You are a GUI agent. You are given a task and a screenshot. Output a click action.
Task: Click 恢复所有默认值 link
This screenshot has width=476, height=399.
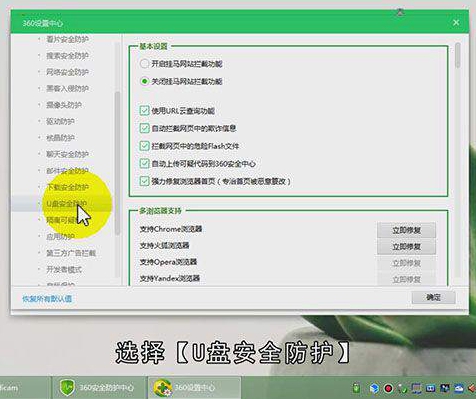point(47,299)
